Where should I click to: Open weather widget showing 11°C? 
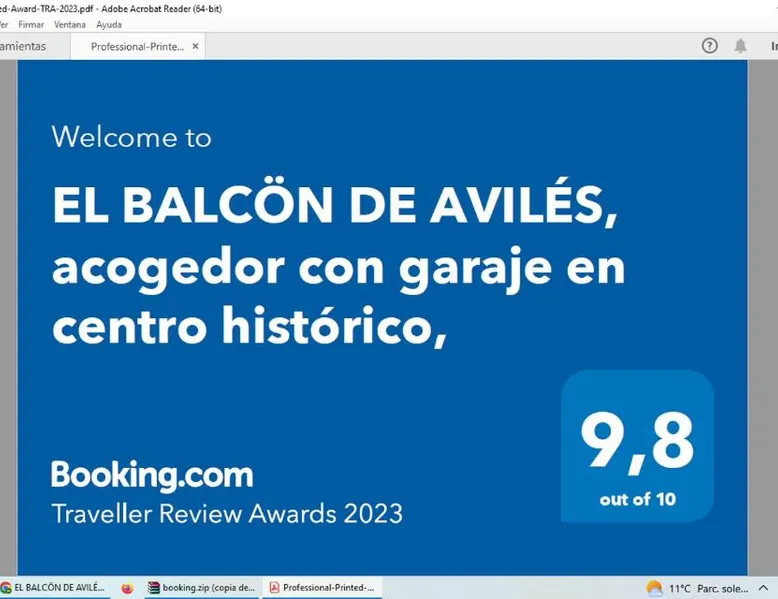click(x=697, y=589)
